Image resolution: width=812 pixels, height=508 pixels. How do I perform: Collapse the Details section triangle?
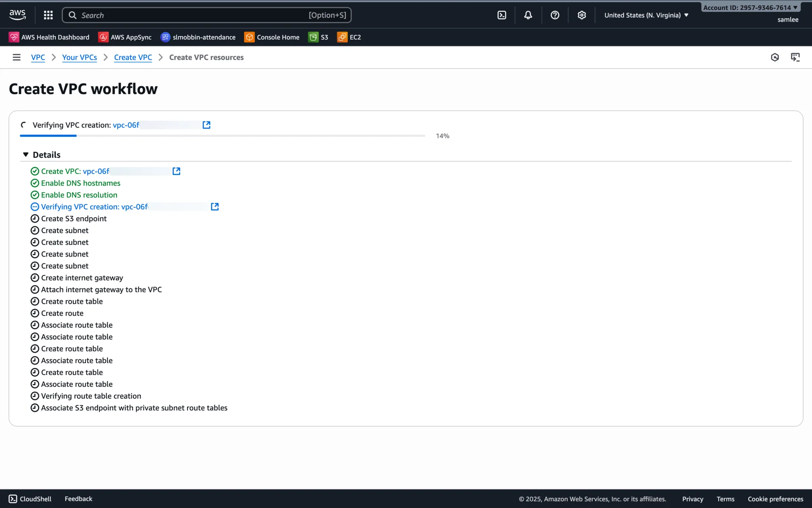click(x=26, y=155)
